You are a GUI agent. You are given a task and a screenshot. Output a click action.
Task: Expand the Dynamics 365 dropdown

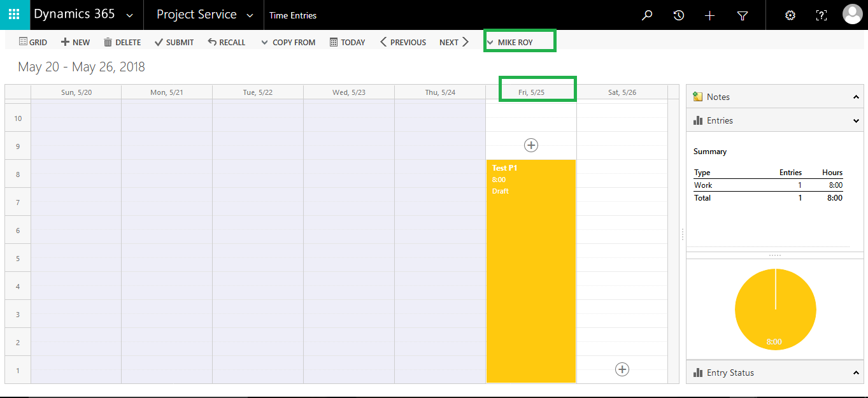[x=130, y=15]
